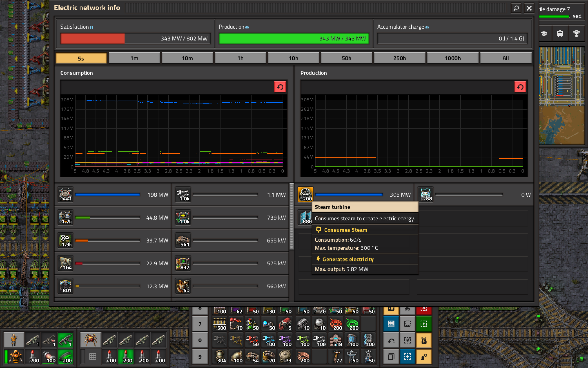This screenshot has height=368, width=588.
Task: Pick red wire from quickbar
Action: click(336, 324)
